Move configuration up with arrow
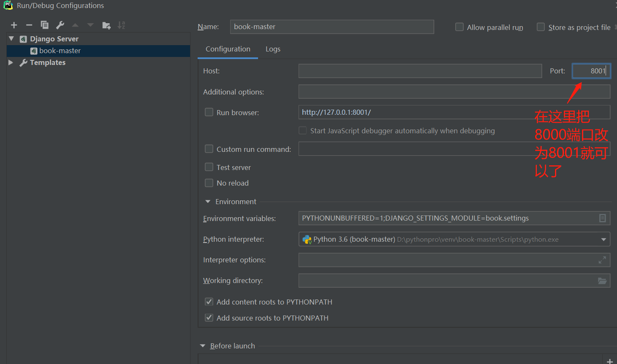617x364 pixels. pos(75,25)
